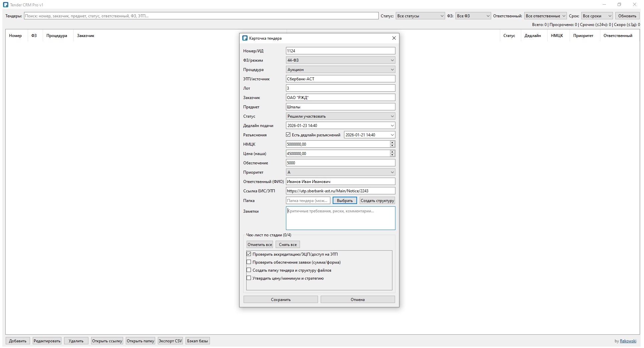This screenshot has height=348, width=644.
Task: Expand Статус dropdown showing Решили участвовать
Action: pos(341,116)
